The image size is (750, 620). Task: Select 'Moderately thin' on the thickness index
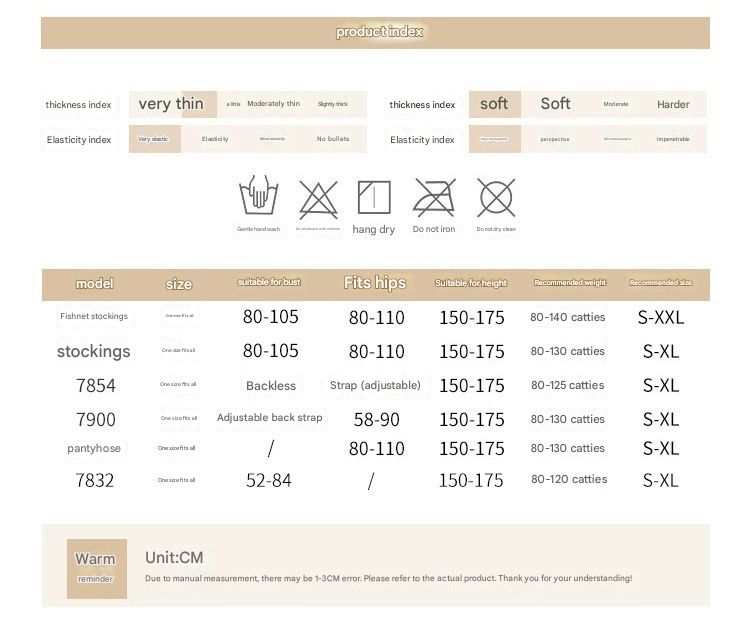pyautogui.click(x=273, y=104)
